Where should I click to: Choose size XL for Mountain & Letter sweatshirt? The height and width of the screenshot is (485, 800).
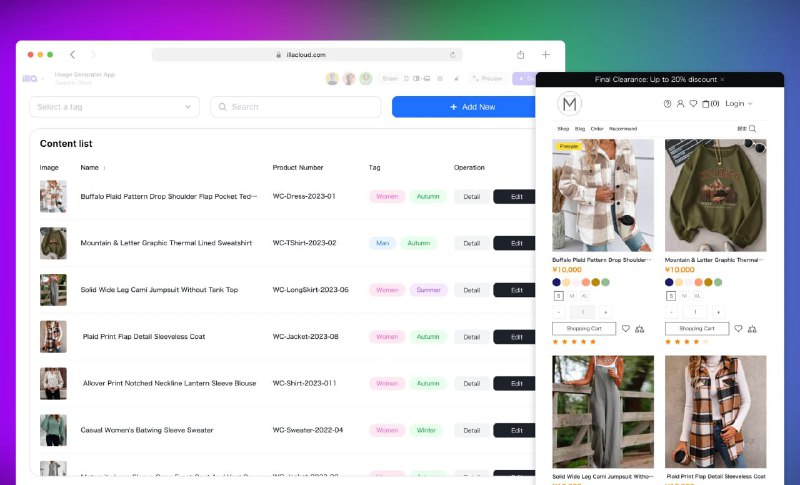[697, 296]
